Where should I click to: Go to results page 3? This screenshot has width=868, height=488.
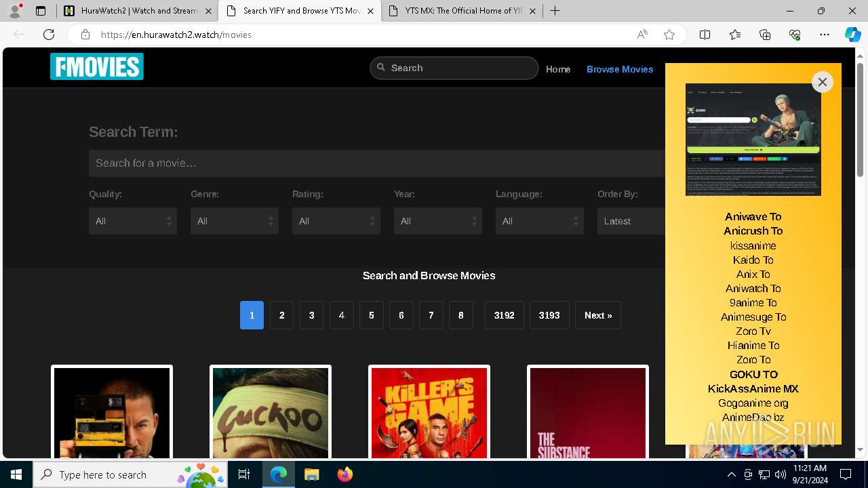click(312, 315)
